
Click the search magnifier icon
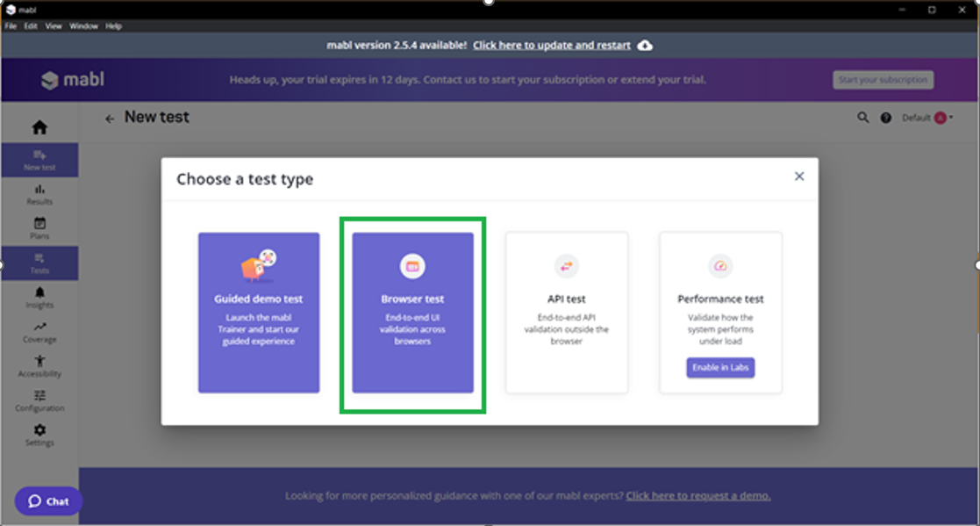[862, 118]
